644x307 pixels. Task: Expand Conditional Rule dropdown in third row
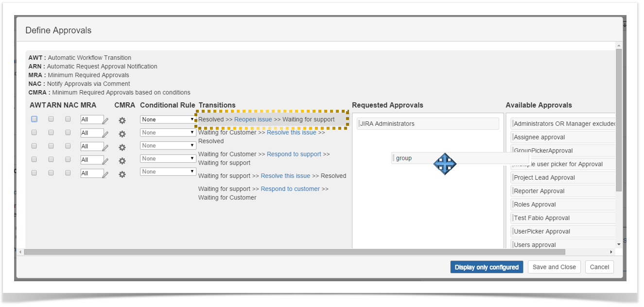pos(168,146)
